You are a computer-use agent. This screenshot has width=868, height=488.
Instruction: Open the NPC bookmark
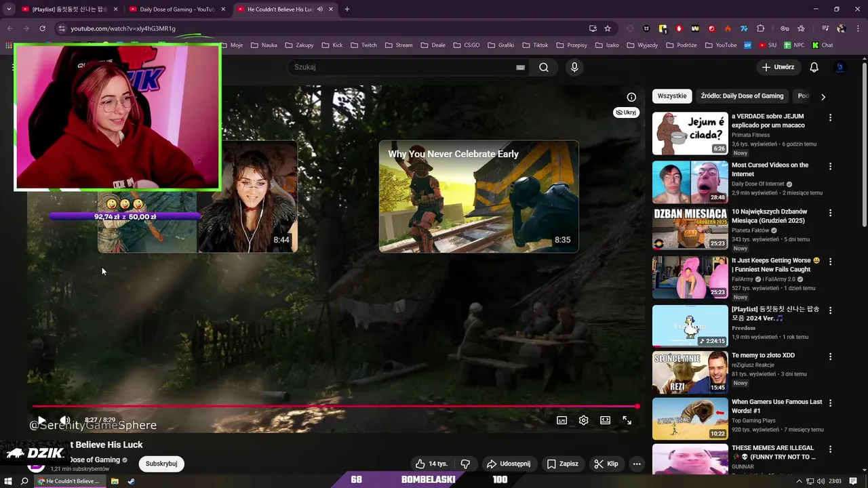coord(794,45)
